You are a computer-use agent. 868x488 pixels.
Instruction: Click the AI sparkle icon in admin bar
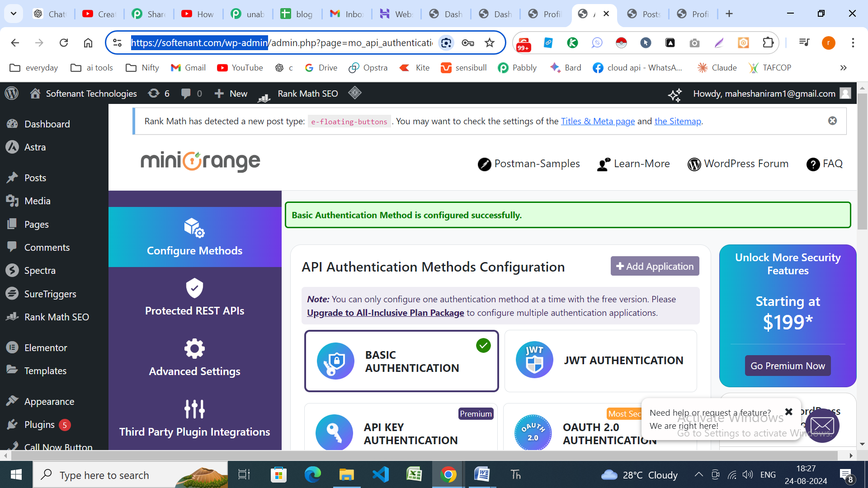pos(675,94)
